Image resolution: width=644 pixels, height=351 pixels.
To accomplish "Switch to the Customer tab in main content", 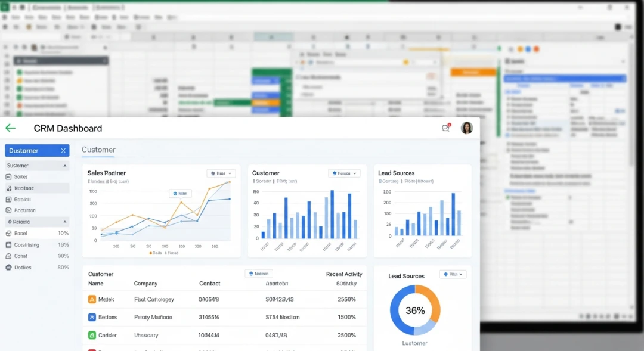I will tap(98, 150).
